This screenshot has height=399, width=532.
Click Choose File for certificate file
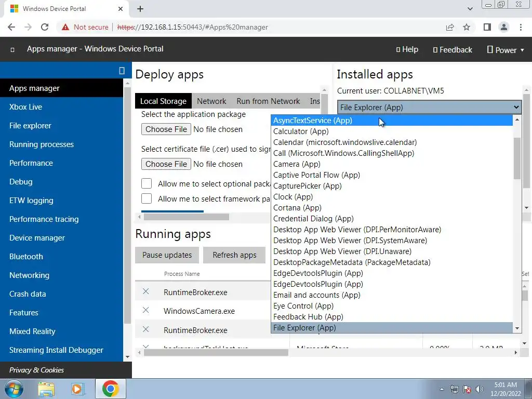tap(166, 164)
